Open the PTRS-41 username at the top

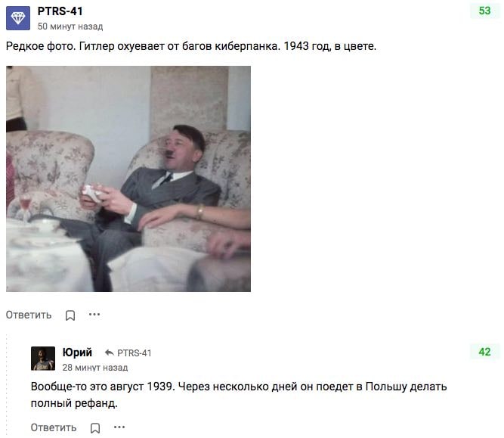[60, 11]
